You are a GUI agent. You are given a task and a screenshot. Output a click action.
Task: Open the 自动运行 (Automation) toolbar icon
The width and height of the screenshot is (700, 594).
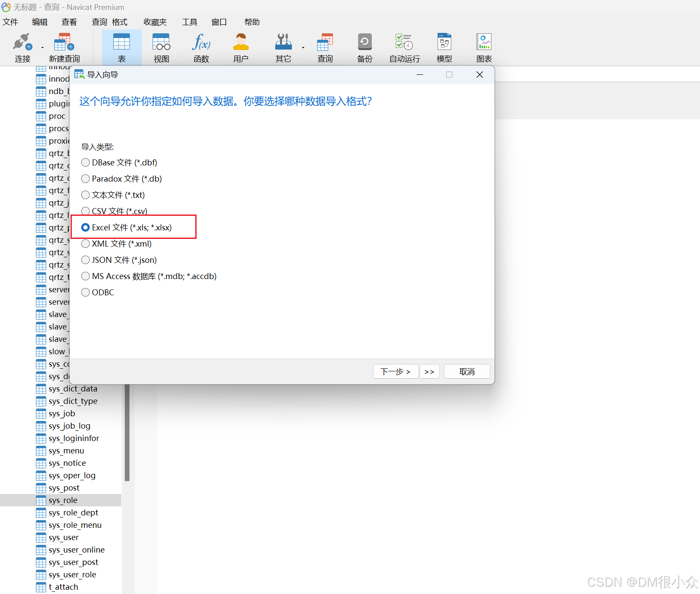[404, 47]
